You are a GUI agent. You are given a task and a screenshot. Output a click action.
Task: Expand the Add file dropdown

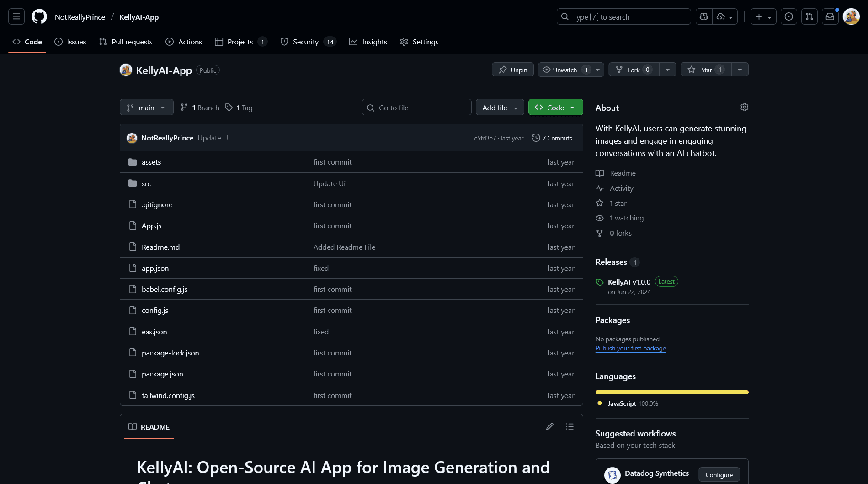coord(500,108)
